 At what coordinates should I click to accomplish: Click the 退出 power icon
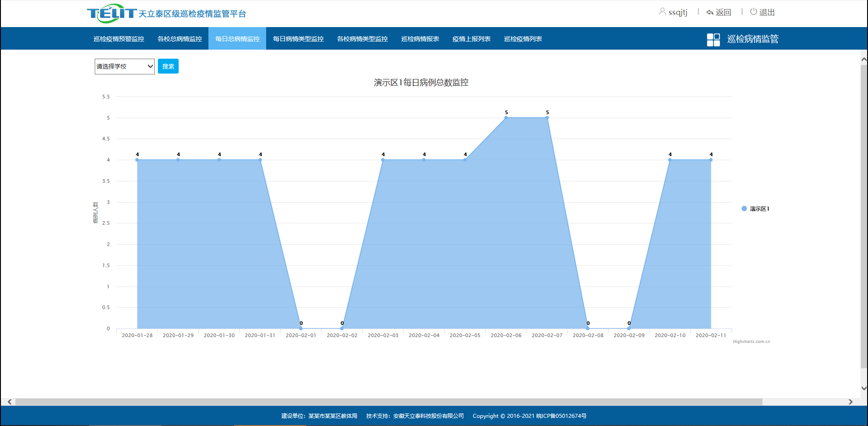753,12
